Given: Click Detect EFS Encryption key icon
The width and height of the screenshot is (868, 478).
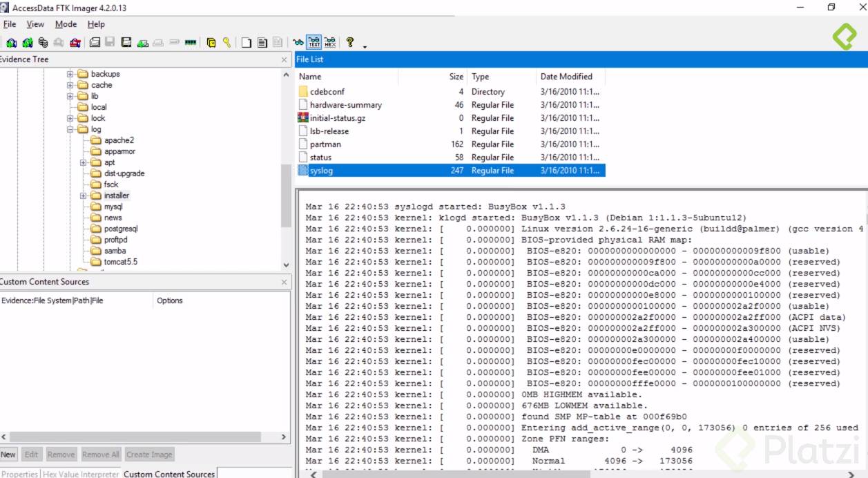Looking at the screenshot, I should pyautogui.click(x=226, y=43).
